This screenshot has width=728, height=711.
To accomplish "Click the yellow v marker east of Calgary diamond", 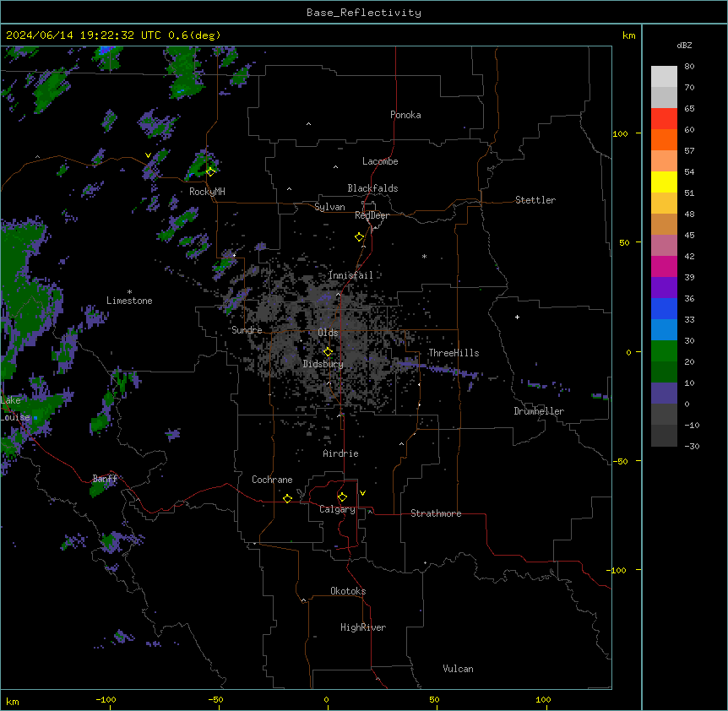I will (x=362, y=493).
